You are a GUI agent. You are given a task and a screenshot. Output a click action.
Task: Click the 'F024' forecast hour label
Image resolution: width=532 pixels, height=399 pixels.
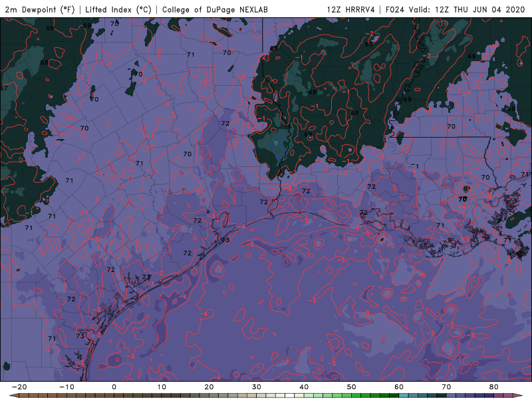(x=394, y=9)
